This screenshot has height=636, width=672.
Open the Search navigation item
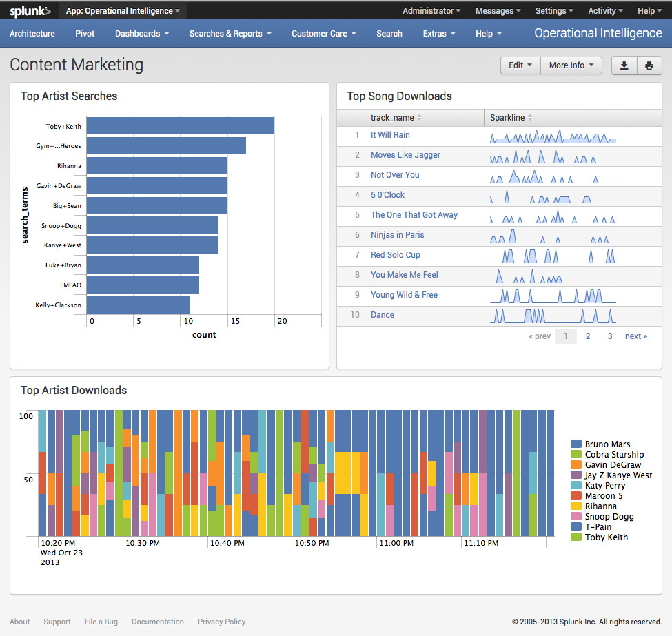(389, 34)
